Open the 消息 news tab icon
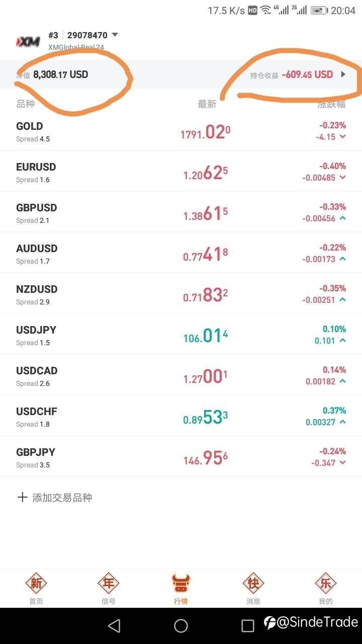This screenshot has width=362, height=644. coord(253,584)
